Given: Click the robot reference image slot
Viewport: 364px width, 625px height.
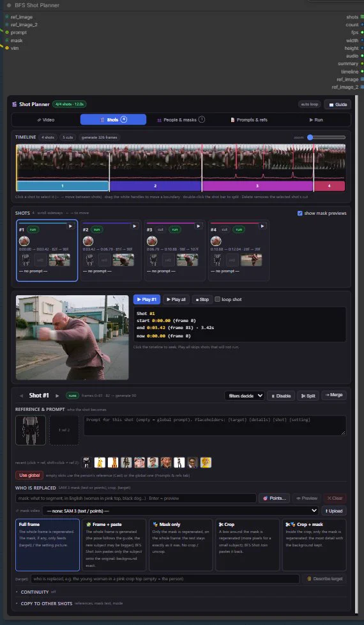Looking at the screenshot, I should tap(31, 431).
